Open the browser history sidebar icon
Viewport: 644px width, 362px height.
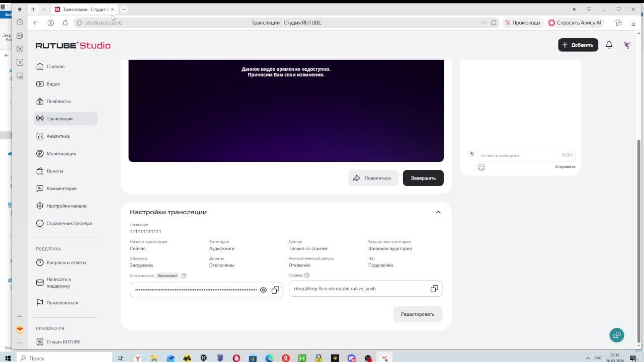[x=20, y=22]
